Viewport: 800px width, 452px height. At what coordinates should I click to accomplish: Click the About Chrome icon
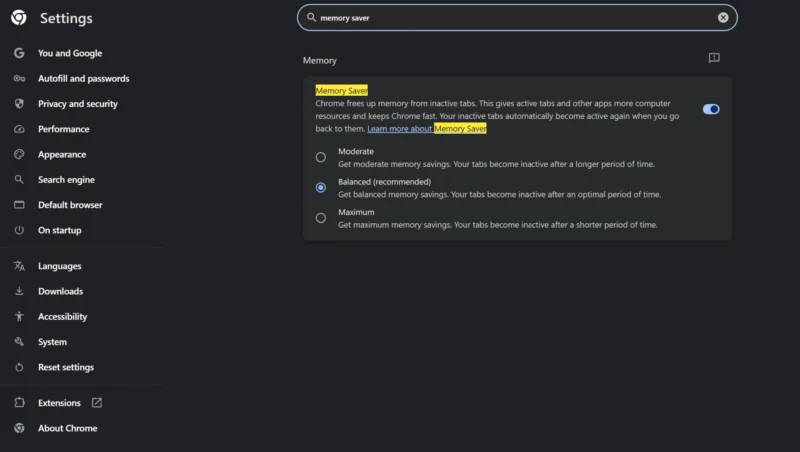19,428
